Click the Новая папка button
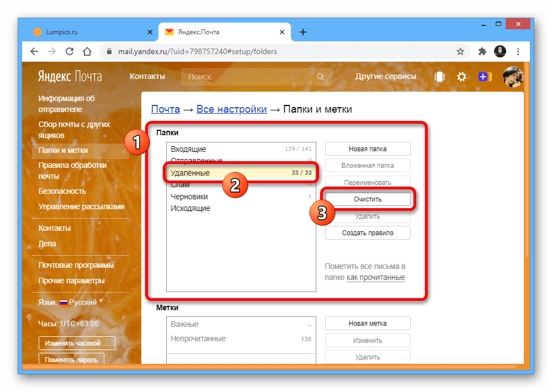 [368, 149]
